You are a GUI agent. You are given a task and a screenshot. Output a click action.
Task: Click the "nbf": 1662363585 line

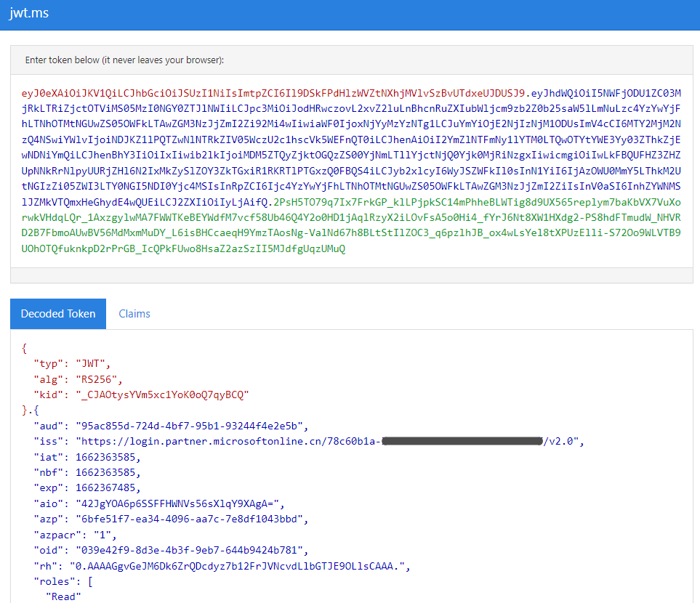(87, 472)
